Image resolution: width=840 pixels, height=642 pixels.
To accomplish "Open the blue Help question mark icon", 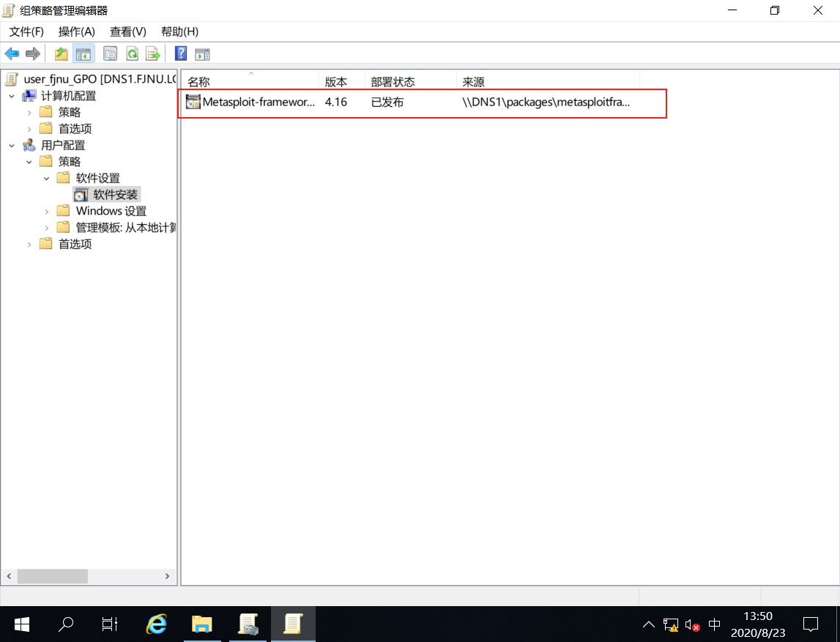I will point(181,53).
